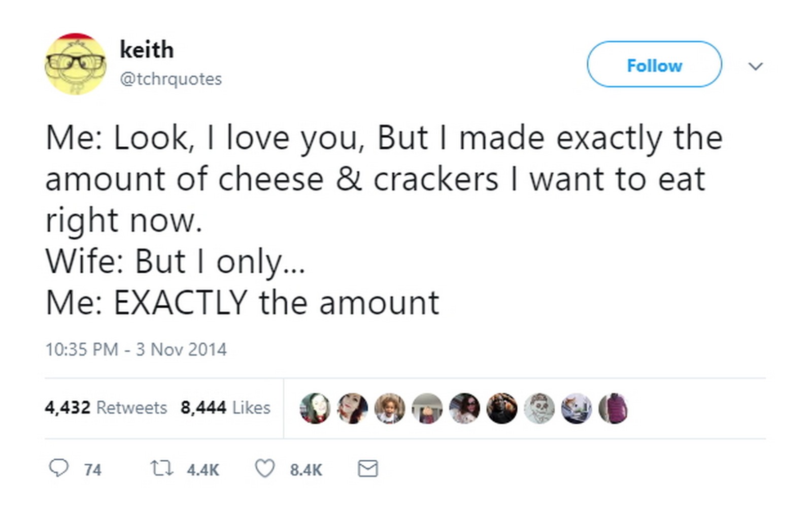
Task: Retweet this tweet using the arrows icon
Action: click(161, 468)
